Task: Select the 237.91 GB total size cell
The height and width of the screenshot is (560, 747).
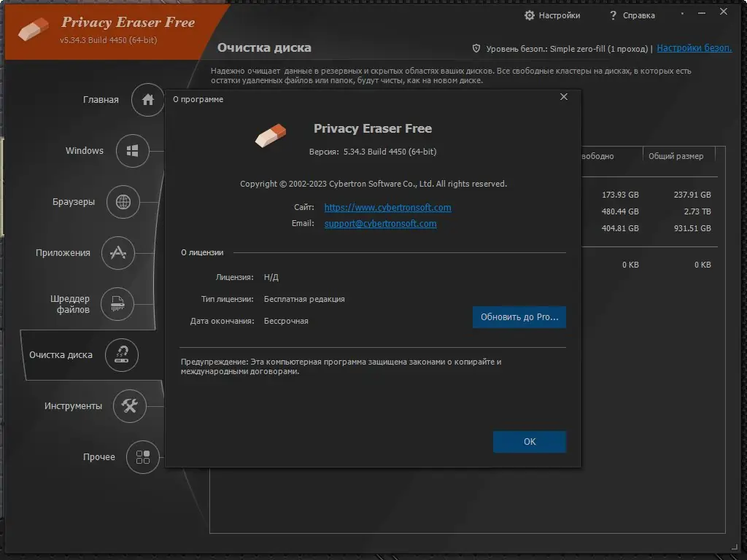Action: [692, 195]
